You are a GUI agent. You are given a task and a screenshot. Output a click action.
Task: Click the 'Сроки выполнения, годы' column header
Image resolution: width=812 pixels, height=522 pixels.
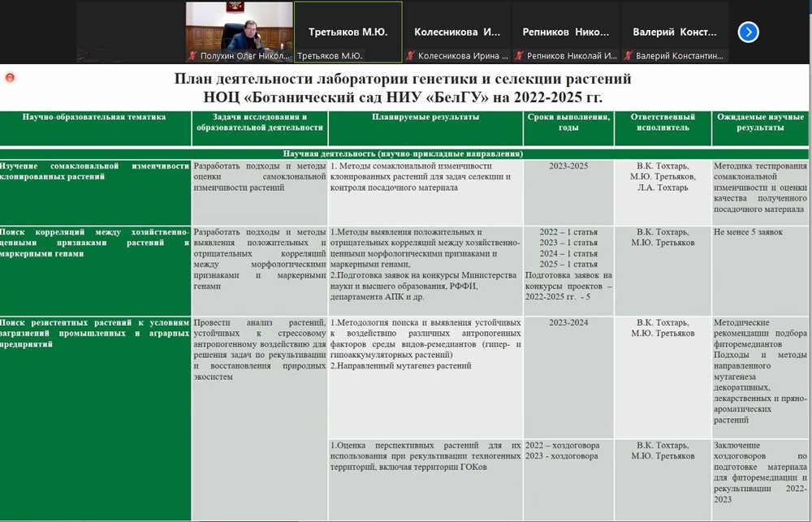568,123
